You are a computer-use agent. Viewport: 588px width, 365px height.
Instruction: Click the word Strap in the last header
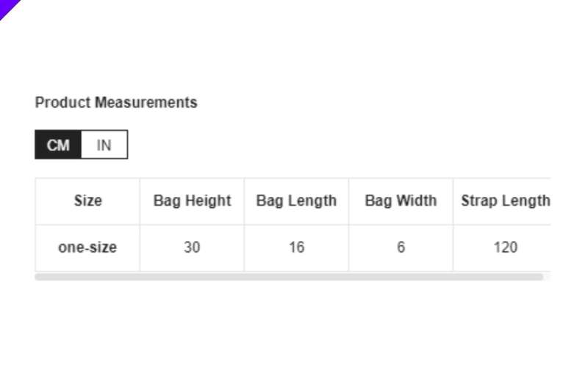[478, 201]
